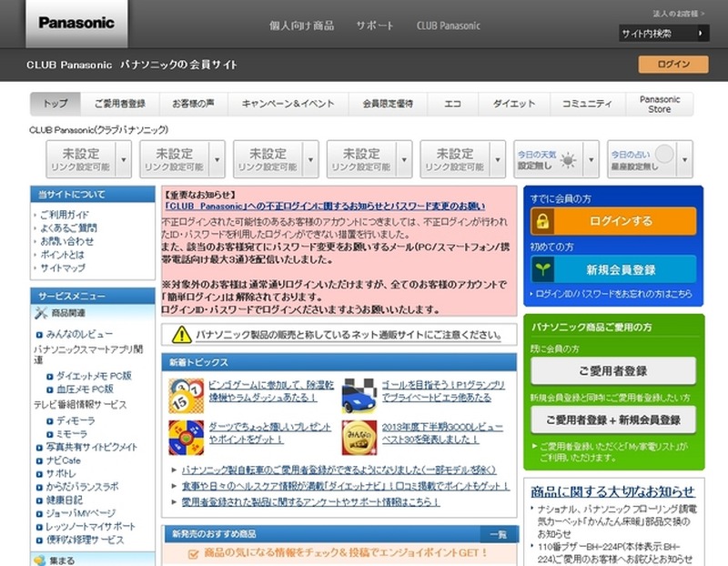
Task: Click the padlock icon on login button
Action: pos(542,221)
